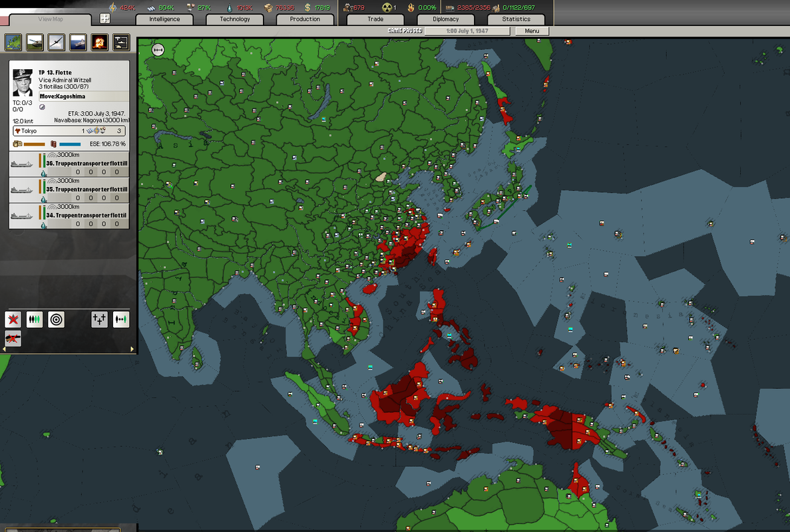Open the order-of-battle hierarchy icon
Image resolution: width=790 pixels, height=532 pixels.
point(121,43)
